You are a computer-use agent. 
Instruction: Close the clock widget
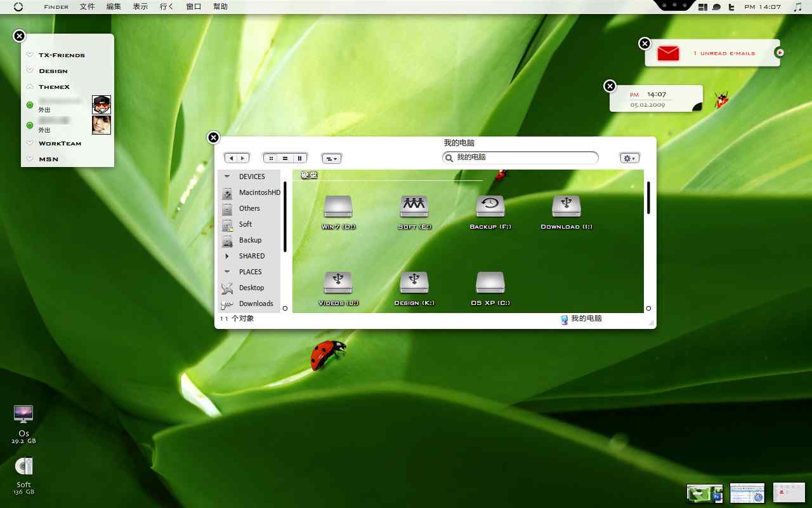(x=610, y=86)
